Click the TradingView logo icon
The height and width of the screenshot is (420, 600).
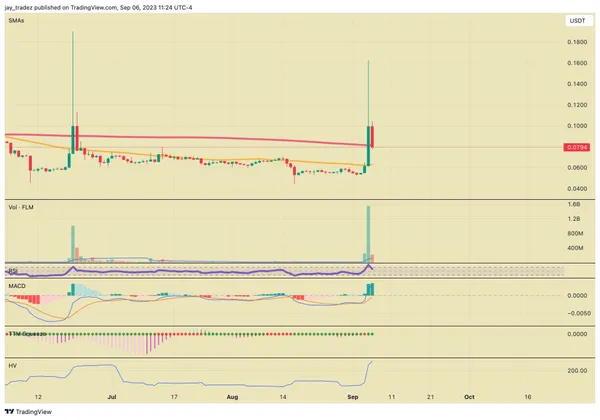point(10,410)
